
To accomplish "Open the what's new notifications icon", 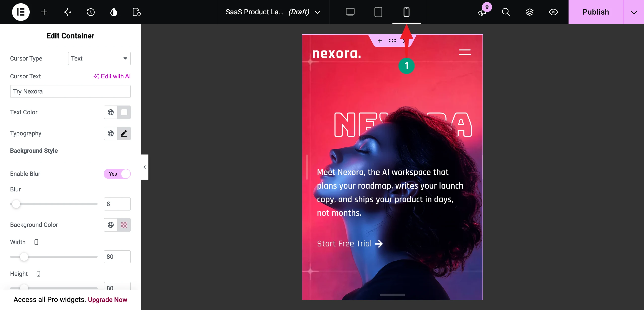I will 482,12.
